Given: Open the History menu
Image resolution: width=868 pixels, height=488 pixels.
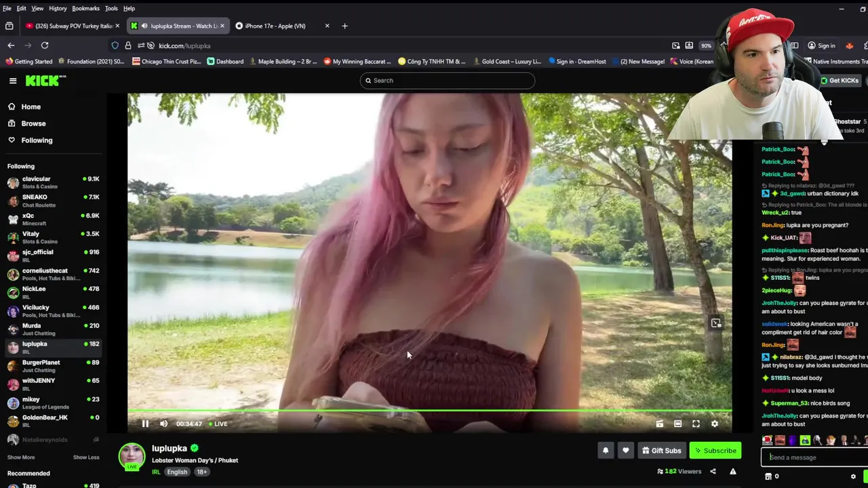Looking at the screenshot, I should pyautogui.click(x=58, y=8).
